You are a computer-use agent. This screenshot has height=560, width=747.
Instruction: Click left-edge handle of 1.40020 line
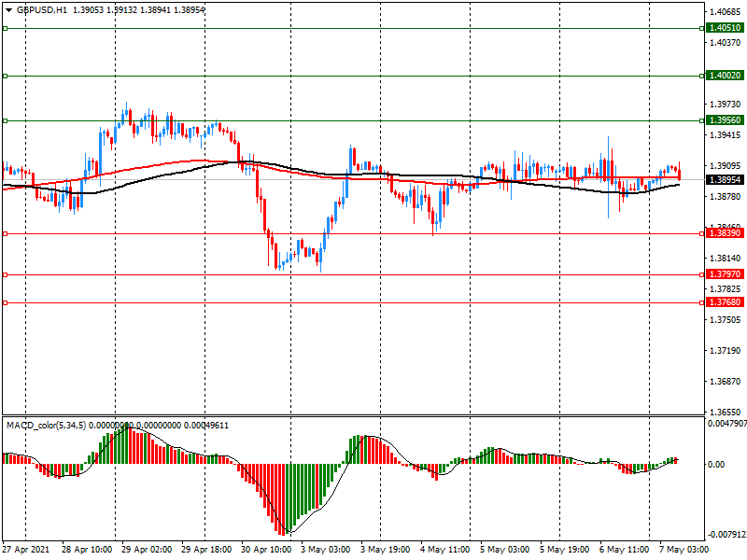click(5, 76)
